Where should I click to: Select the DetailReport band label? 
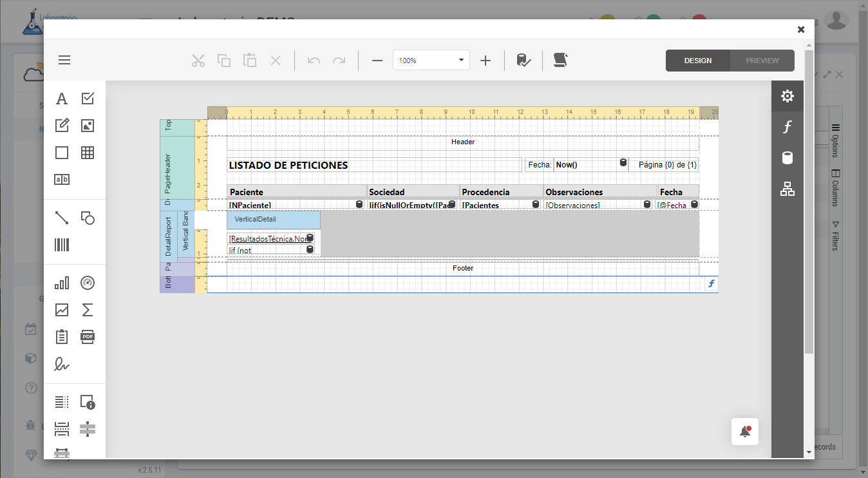pyautogui.click(x=169, y=236)
